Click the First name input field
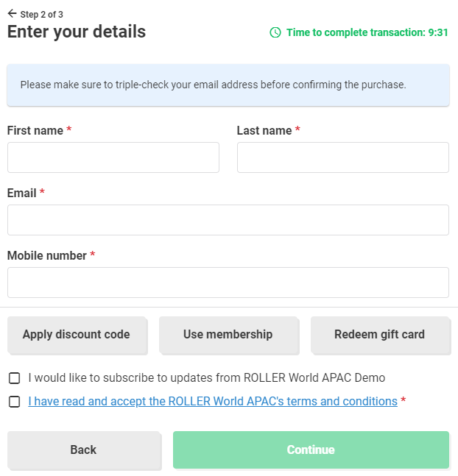 pyautogui.click(x=113, y=157)
